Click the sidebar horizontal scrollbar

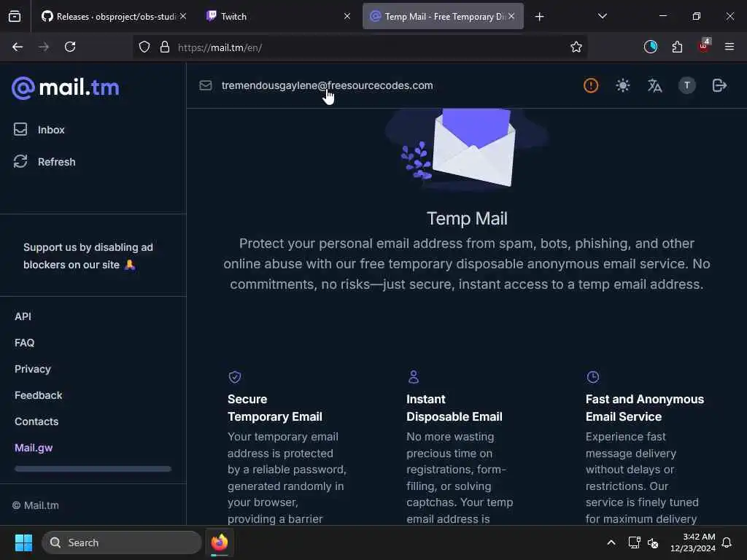click(93, 469)
